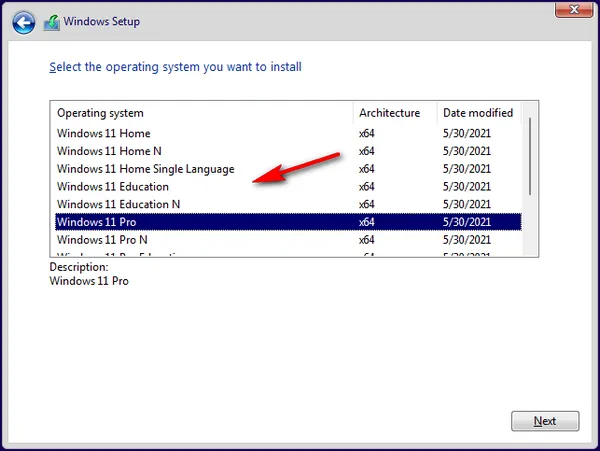Close the Windows Setup window

(x=574, y=9)
